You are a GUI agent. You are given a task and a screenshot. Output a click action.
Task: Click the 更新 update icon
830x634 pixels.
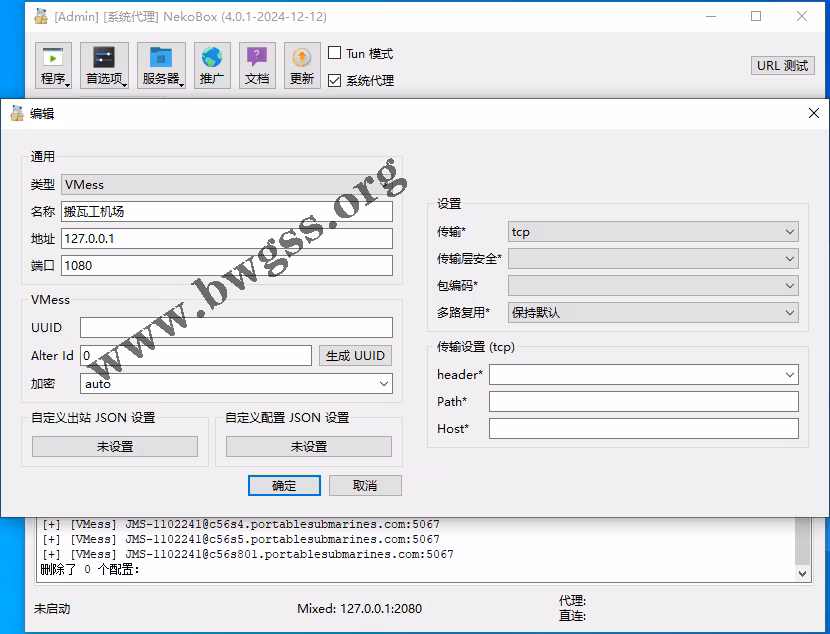(x=302, y=65)
